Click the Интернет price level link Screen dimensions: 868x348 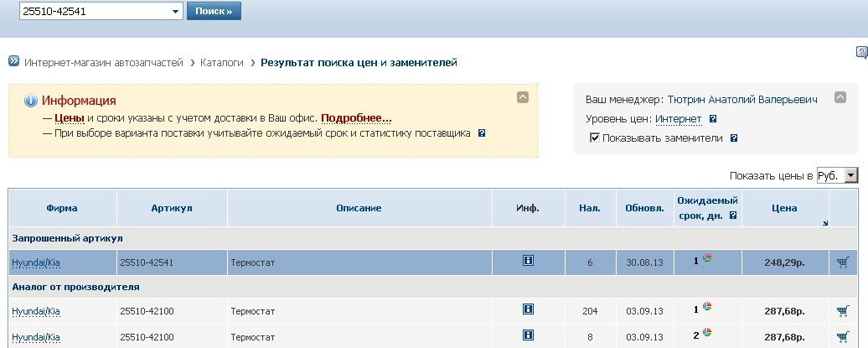pyautogui.click(x=678, y=119)
